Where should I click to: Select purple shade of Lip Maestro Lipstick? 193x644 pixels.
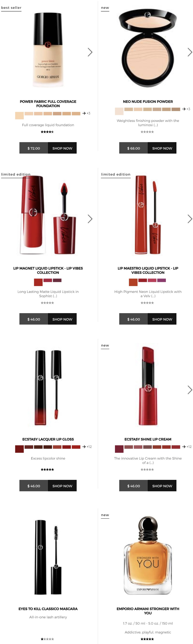pos(162,280)
